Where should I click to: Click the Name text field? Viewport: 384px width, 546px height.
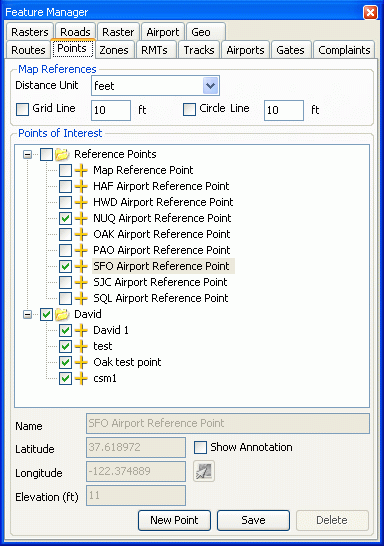coord(228,423)
